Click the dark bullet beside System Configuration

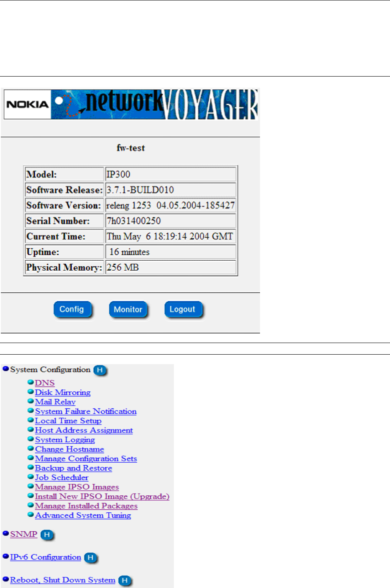point(6,369)
